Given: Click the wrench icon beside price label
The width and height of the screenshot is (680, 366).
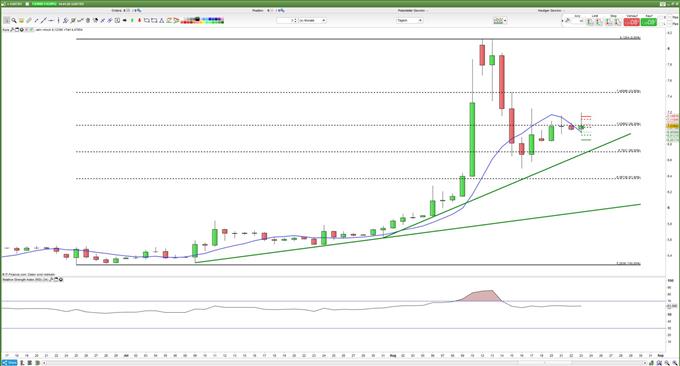Looking at the screenshot, I should point(12,30).
